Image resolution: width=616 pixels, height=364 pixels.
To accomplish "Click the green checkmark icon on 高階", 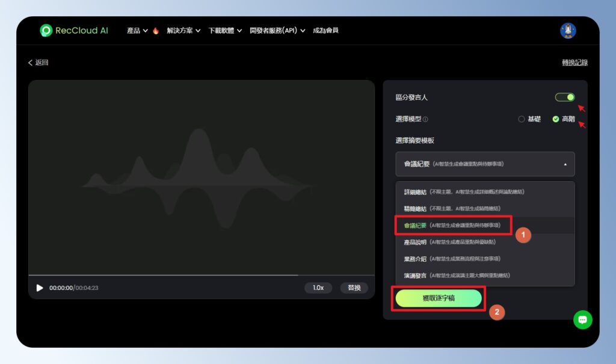I will click(x=556, y=119).
